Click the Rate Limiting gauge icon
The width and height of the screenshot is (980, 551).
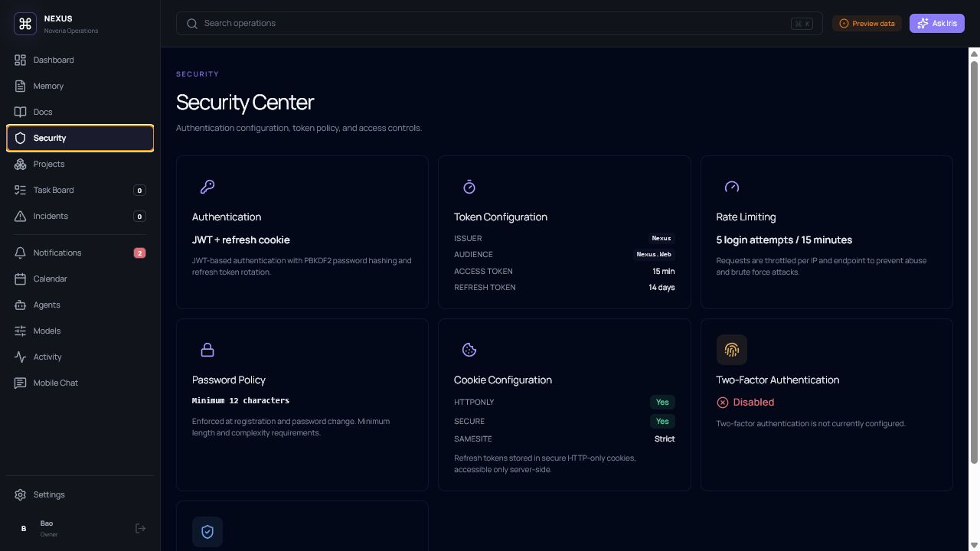point(732,187)
